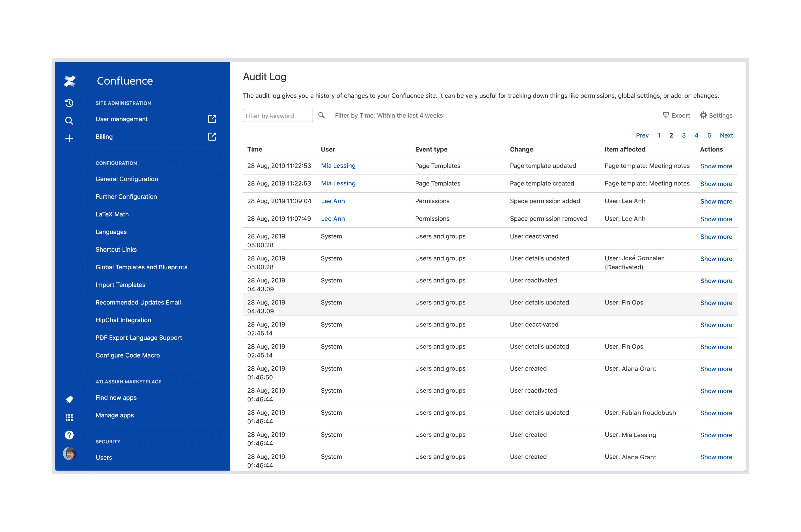Show more for the Fabian Roudebush update
This screenshot has height=532, width=801.
(716, 413)
